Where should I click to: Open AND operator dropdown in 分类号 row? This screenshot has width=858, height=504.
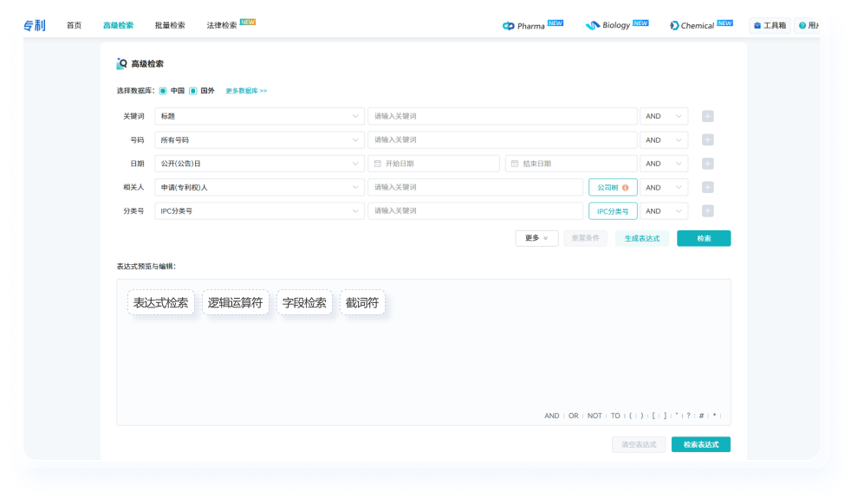click(664, 211)
